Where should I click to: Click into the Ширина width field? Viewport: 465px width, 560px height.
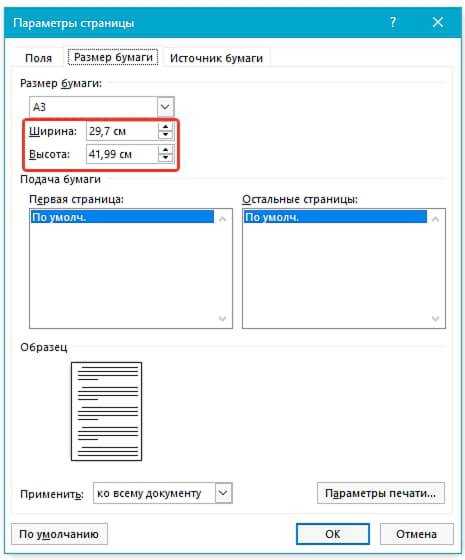pyautogui.click(x=122, y=131)
